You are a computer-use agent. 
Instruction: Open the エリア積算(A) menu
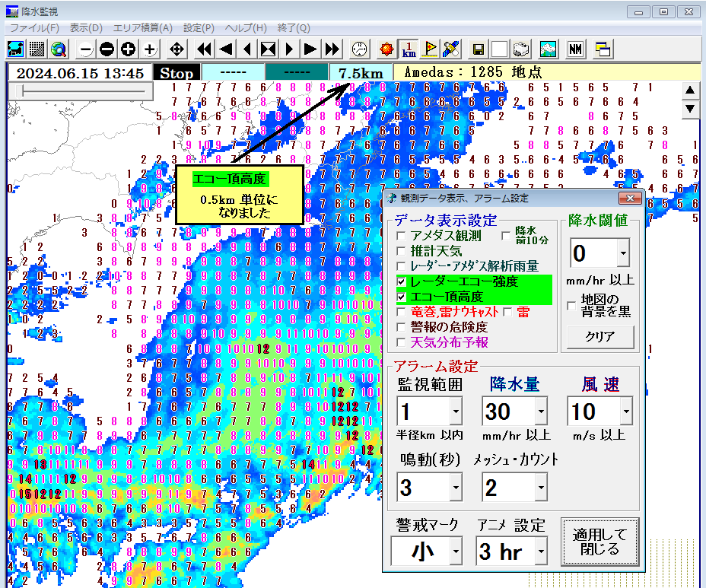click(x=143, y=28)
